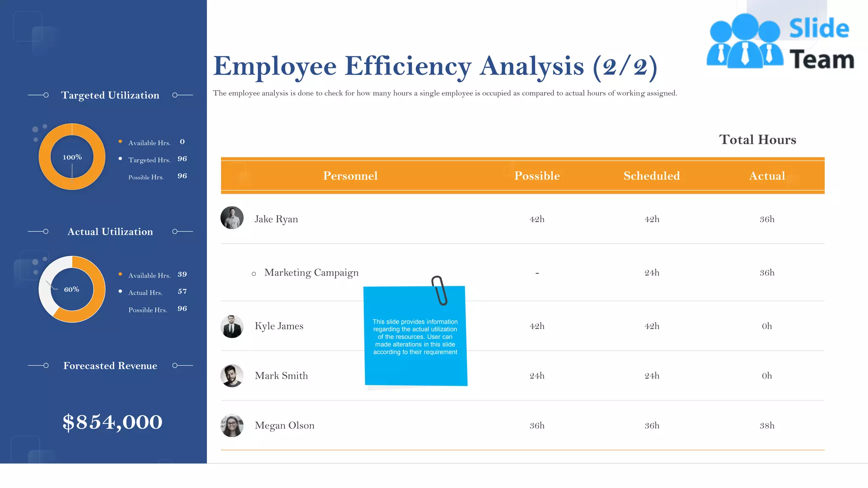Viewport: 868px width, 488px height.
Task: Click Jake Ryan's Actual value 36h
Action: click(x=767, y=219)
